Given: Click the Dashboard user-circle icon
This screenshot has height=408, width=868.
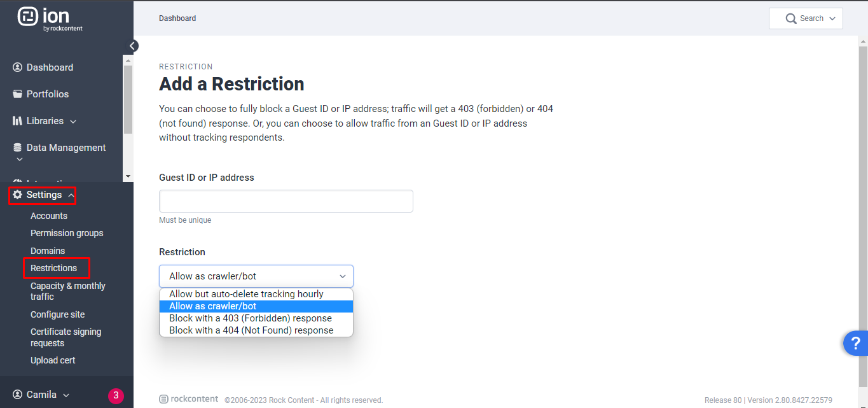Looking at the screenshot, I should point(17,67).
